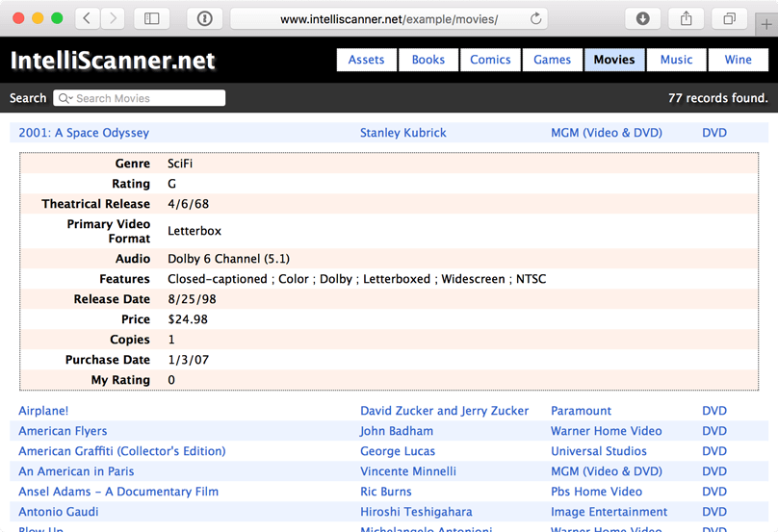Open the Books tab
The height and width of the screenshot is (532, 778).
pos(428,60)
